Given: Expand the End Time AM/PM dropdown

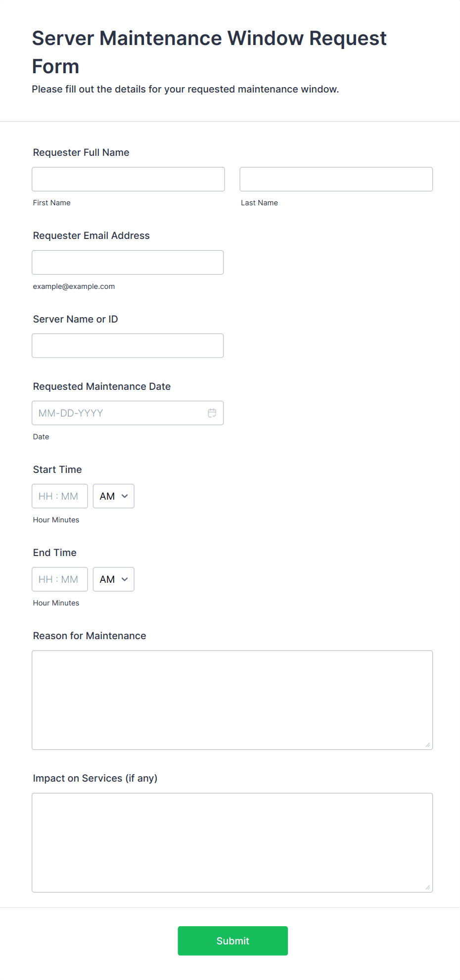Looking at the screenshot, I should (113, 579).
